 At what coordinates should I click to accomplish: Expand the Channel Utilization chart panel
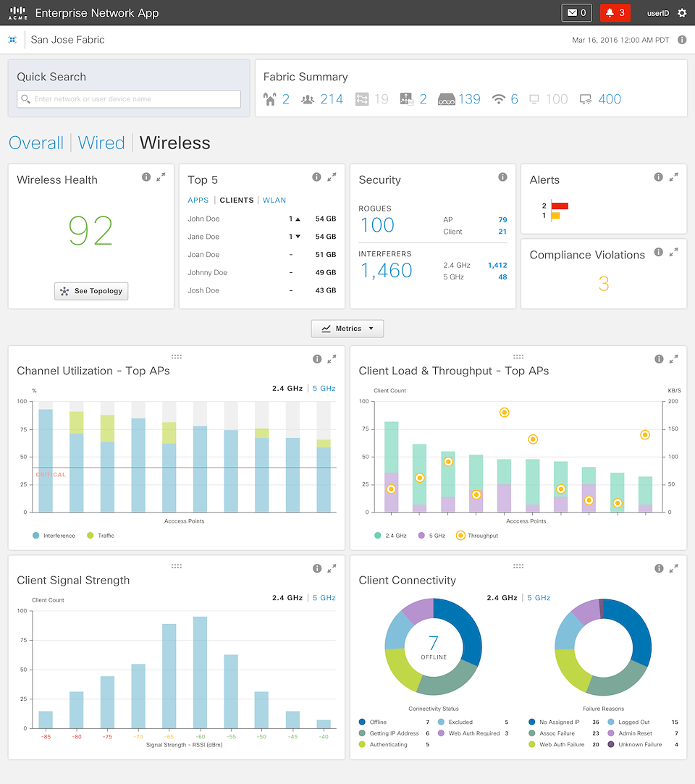click(332, 359)
